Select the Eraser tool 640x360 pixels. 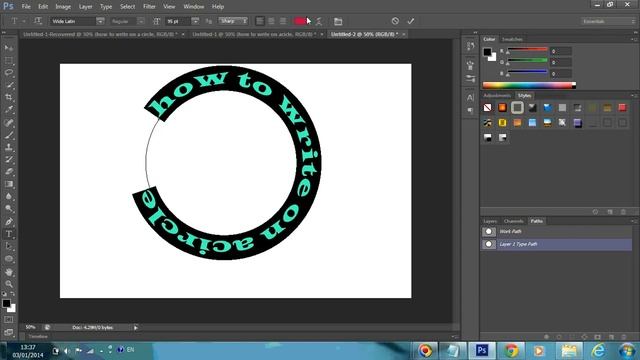9,171
